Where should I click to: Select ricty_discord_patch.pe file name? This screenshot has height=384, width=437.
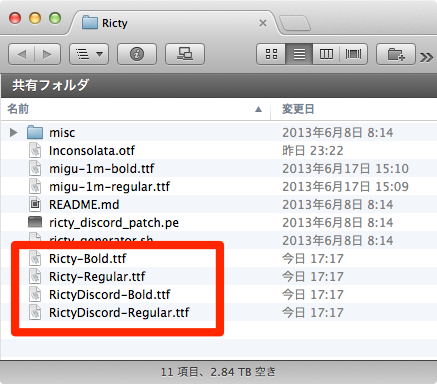click(114, 223)
